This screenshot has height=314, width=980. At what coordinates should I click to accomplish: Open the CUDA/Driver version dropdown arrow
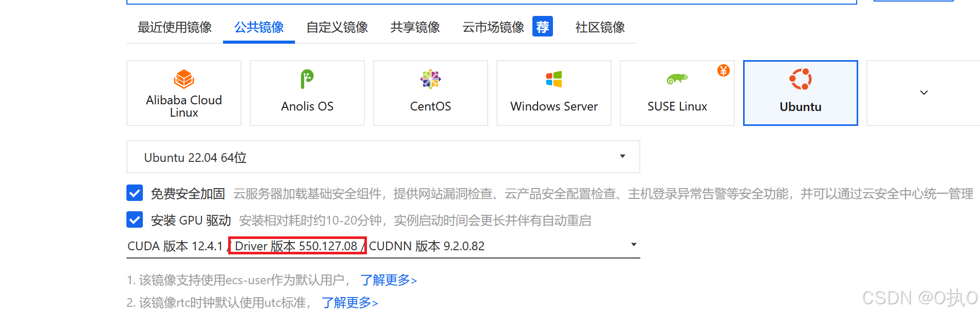click(x=634, y=245)
